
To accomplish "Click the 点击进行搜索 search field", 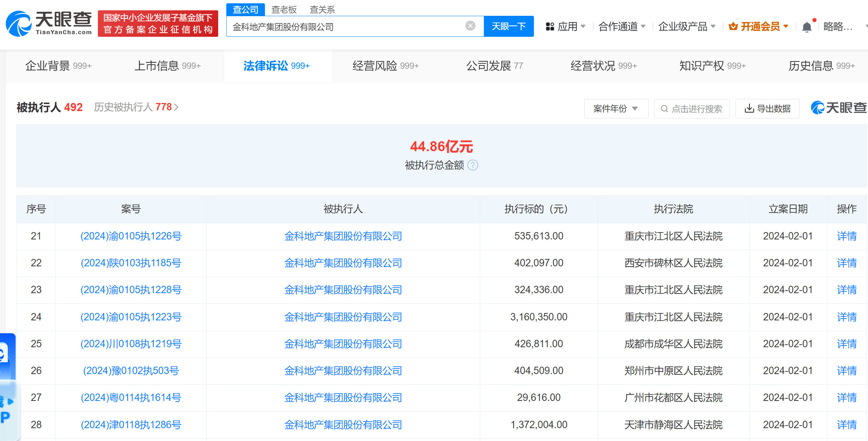I will (692, 109).
